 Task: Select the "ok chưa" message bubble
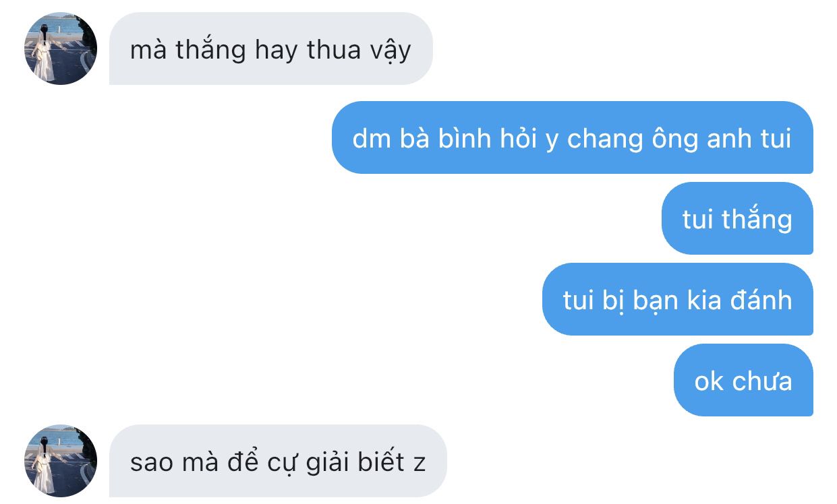[x=743, y=380]
